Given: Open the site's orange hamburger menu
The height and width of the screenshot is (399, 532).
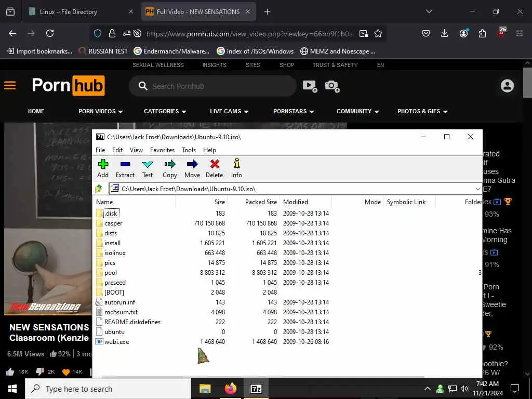Looking at the screenshot, I should [x=10, y=85].
